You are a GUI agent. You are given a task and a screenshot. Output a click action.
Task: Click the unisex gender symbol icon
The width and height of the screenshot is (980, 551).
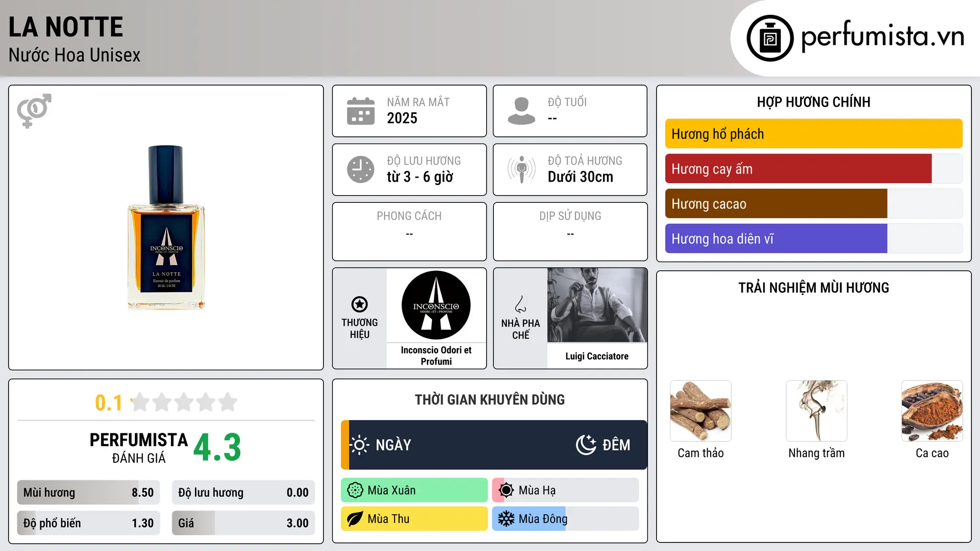tap(34, 110)
